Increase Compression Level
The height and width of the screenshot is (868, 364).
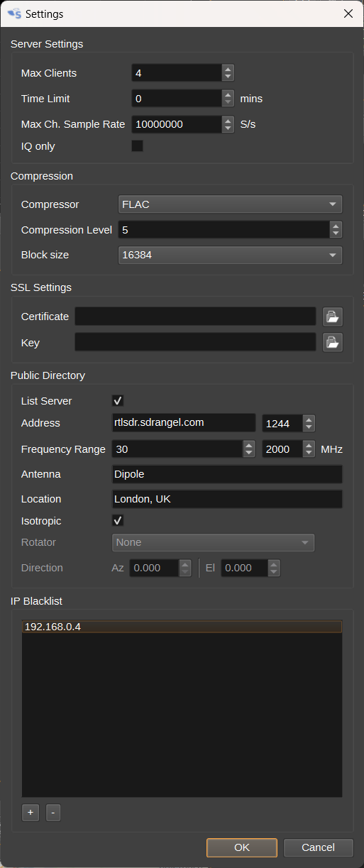tap(336, 226)
